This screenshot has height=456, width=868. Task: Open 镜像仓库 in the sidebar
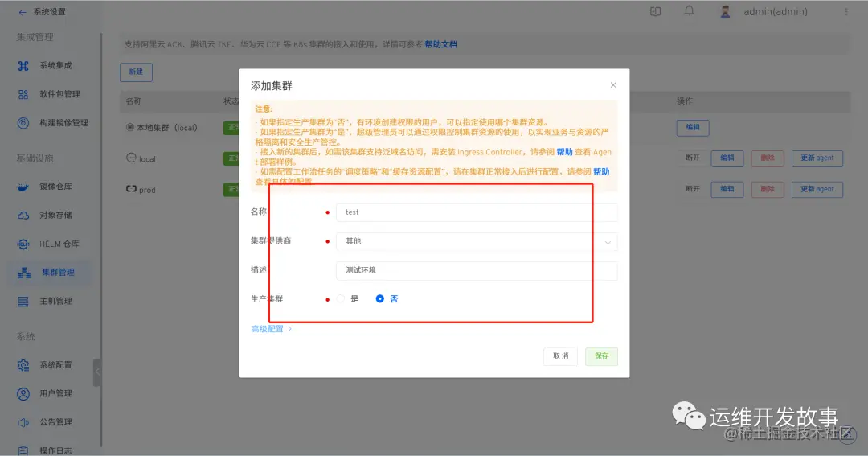coord(55,187)
